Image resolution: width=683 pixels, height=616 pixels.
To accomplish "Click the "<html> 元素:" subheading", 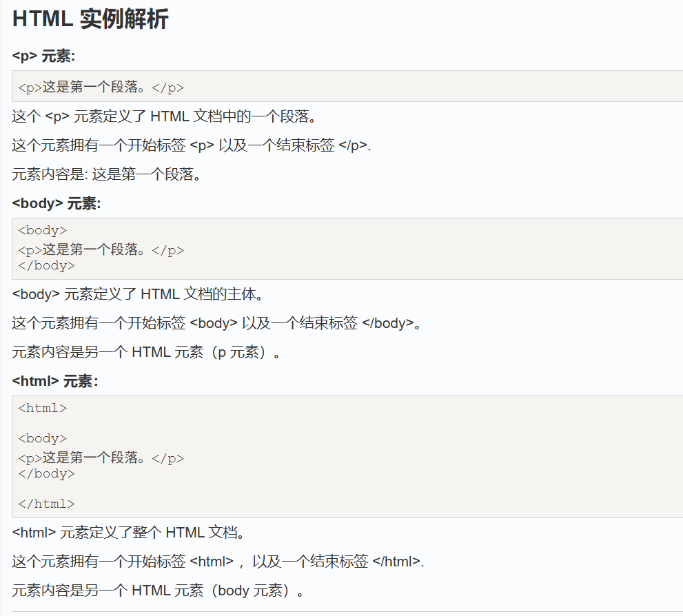I will (55, 381).
